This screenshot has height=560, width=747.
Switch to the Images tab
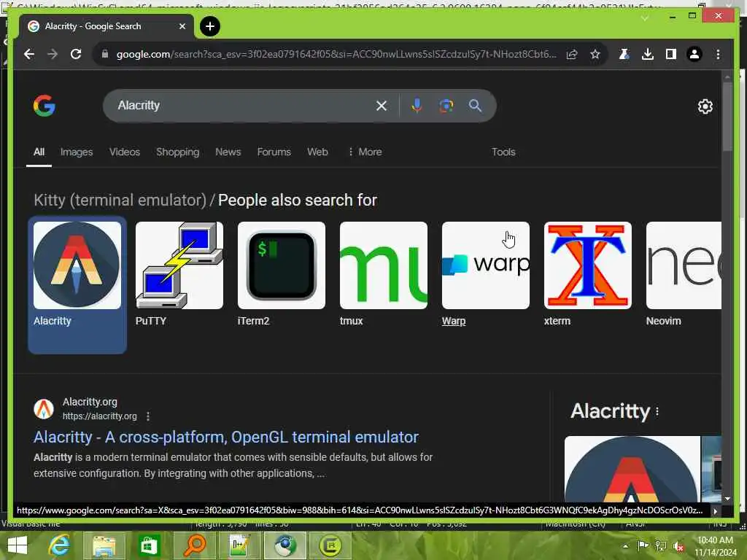[76, 152]
